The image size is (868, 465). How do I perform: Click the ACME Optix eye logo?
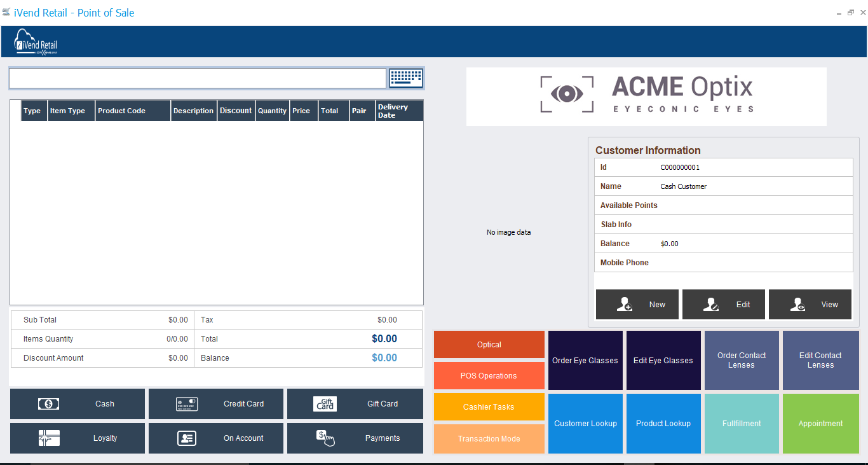(x=567, y=94)
